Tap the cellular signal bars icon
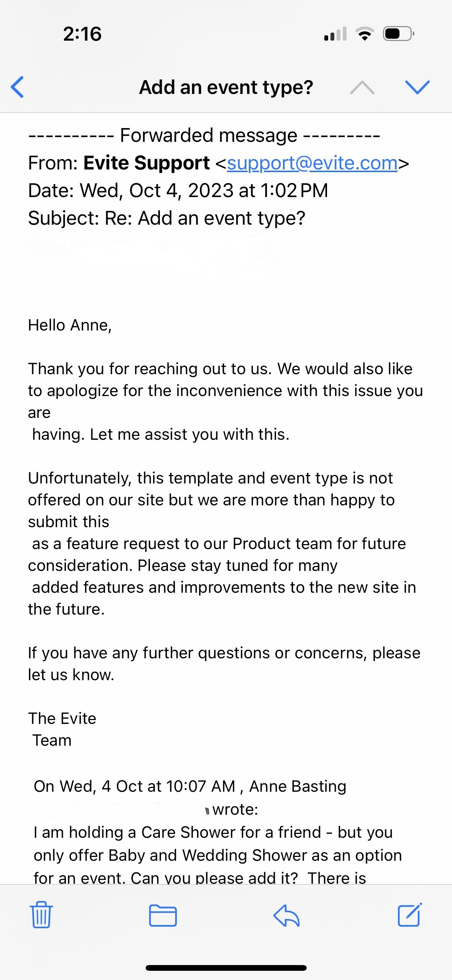Image resolution: width=452 pixels, height=980 pixels. pyautogui.click(x=335, y=34)
